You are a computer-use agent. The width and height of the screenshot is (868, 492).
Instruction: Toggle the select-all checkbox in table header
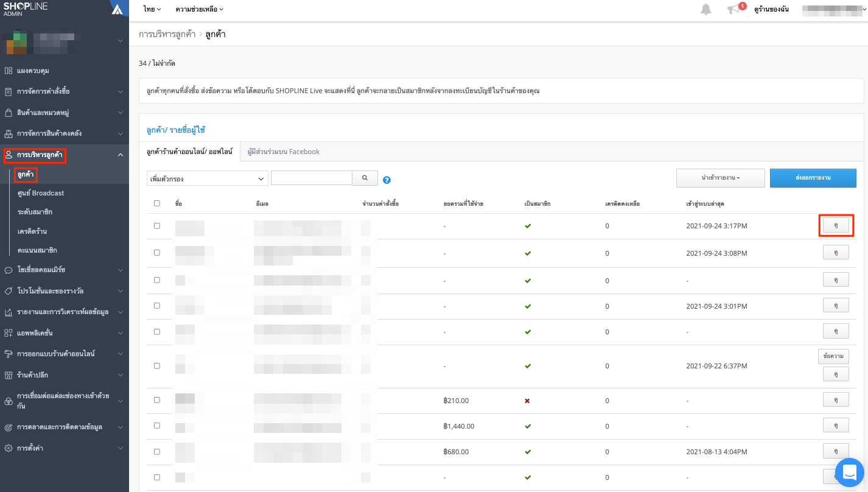pyautogui.click(x=157, y=203)
